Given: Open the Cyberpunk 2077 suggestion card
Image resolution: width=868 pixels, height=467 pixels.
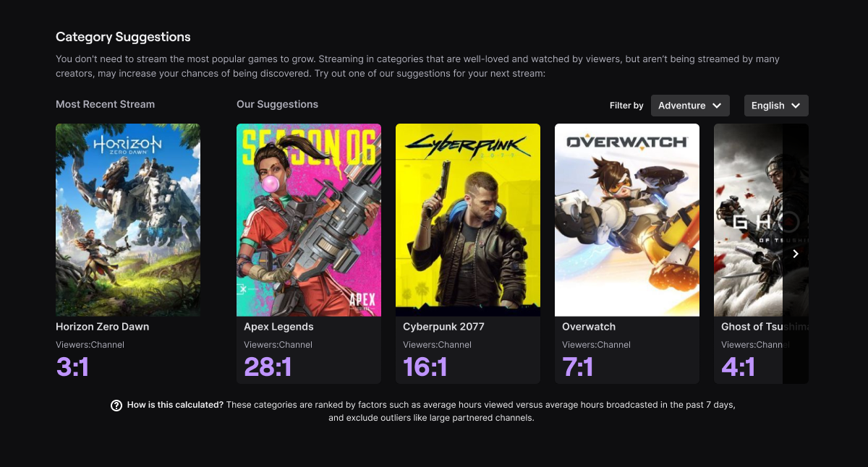Looking at the screenshot, I should (468, 220).
